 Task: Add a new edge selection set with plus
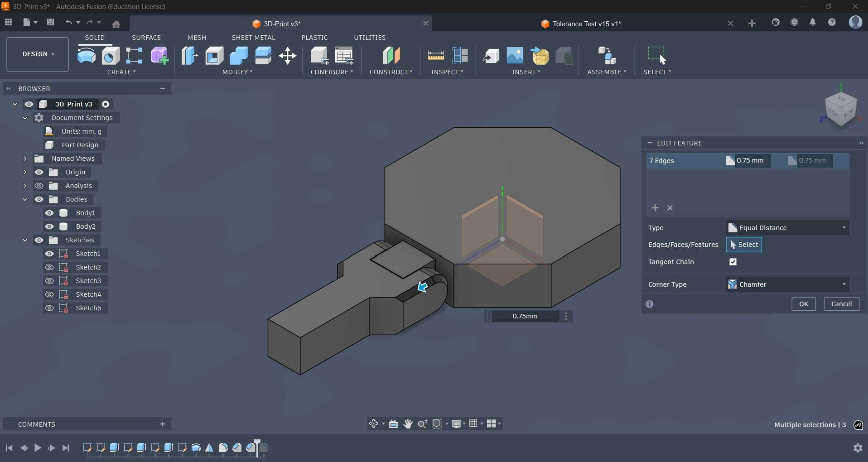click(656, 208)
